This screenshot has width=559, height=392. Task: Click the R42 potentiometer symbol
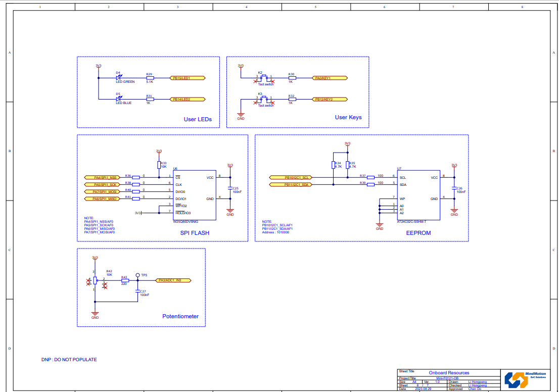click(x=95, y=280)
